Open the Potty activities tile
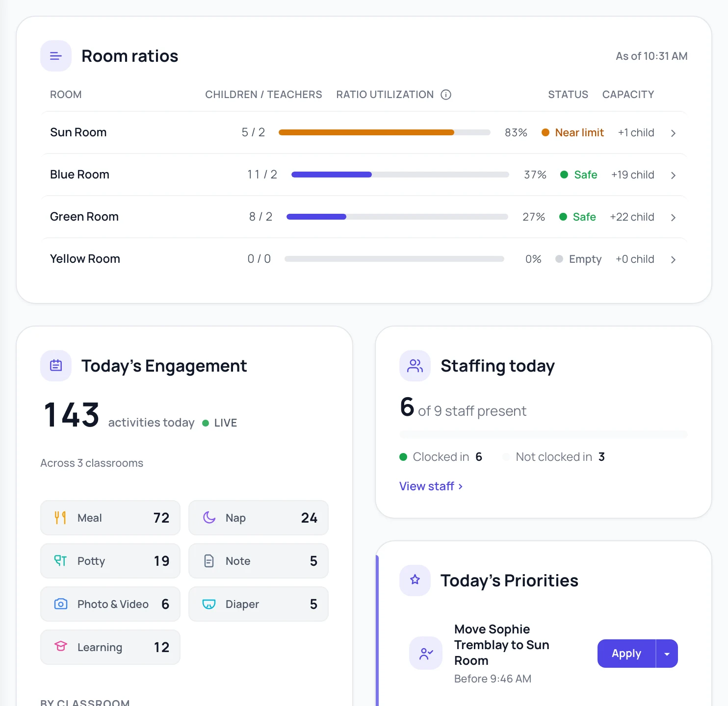The height and width of the screenshot is (706, 728). pyautogui.click(x=110, y=561)
